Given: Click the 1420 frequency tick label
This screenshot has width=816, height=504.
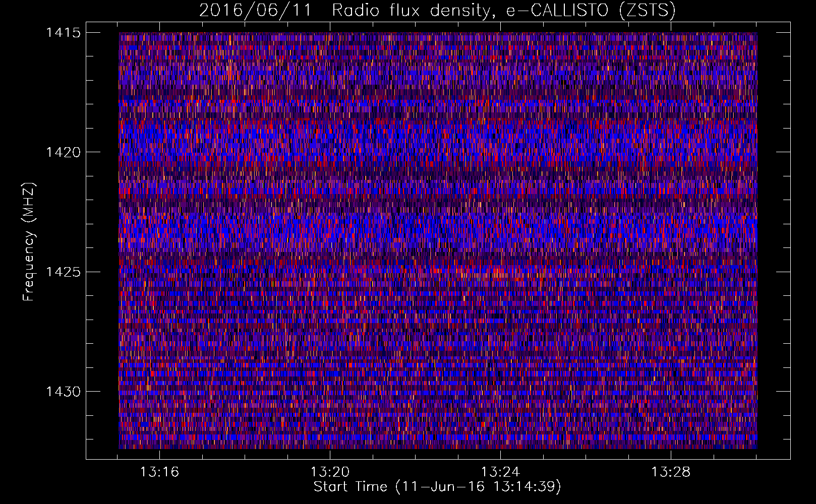Looking at the screenshot, I should click(x=64, y=152).
